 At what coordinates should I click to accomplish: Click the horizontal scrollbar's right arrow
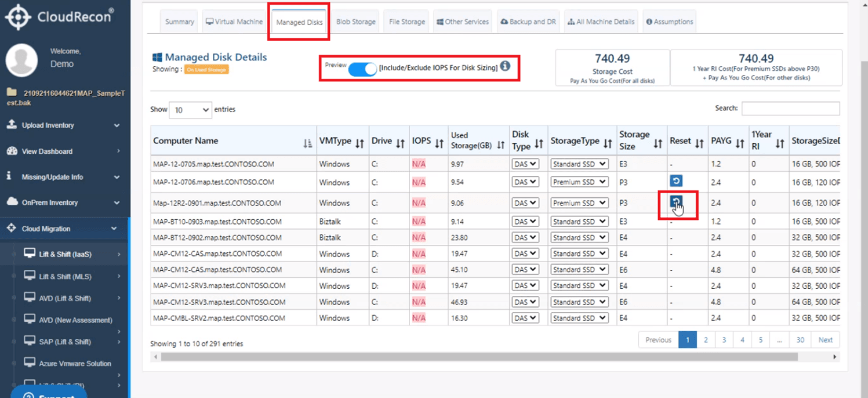(x=835, y=357)
